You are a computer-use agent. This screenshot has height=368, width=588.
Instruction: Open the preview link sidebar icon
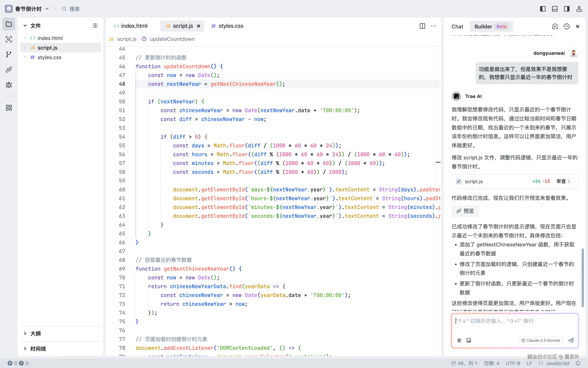click(9, 70)
